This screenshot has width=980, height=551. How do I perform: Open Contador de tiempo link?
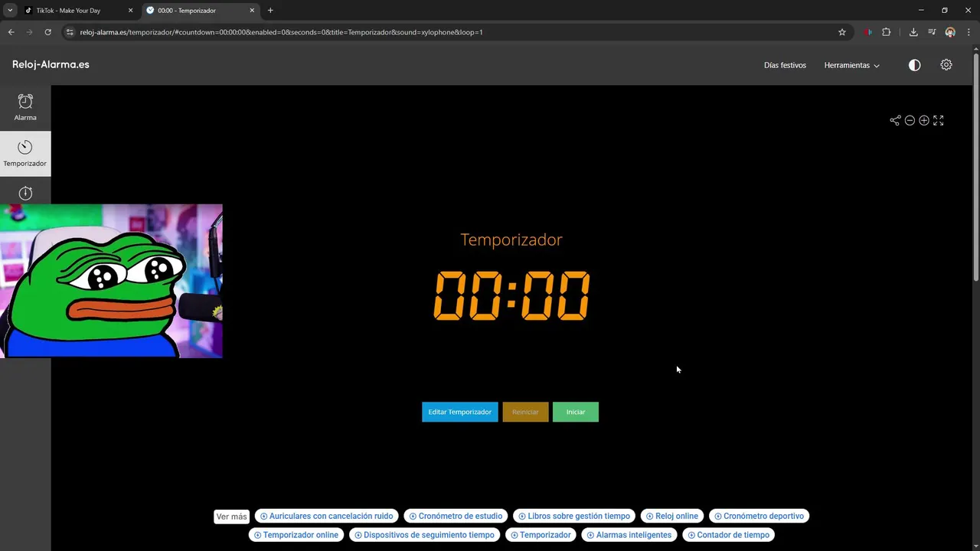point(728,535)
